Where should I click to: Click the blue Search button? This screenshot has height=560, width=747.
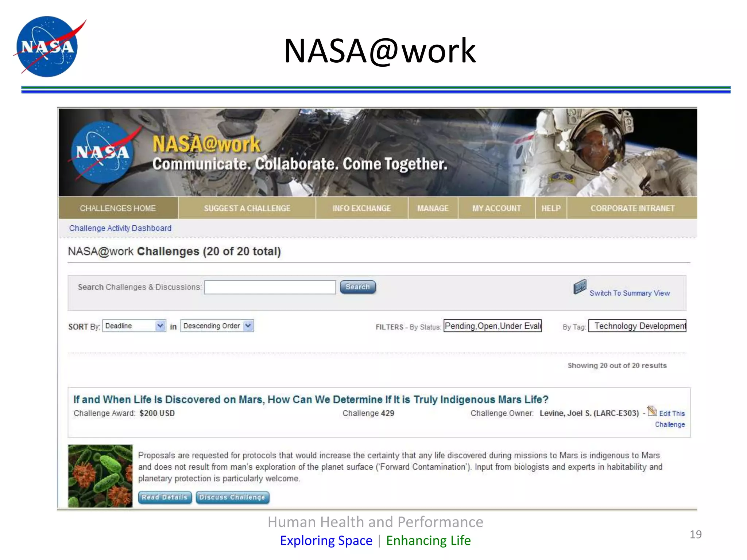(357, 287)
